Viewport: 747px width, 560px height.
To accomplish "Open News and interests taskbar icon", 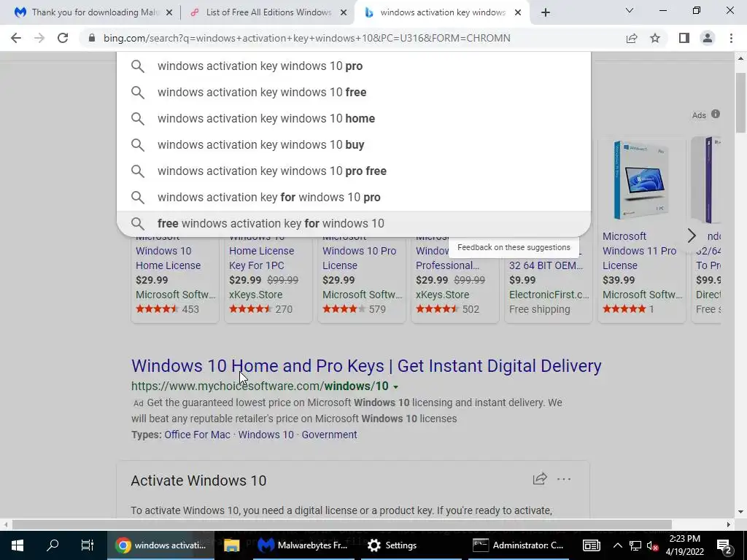I will coord(591,545).
